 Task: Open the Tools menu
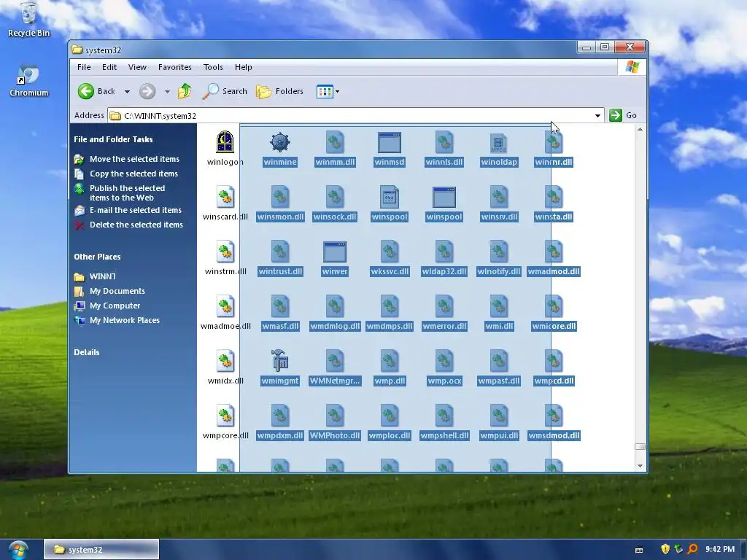coord(213,67)
